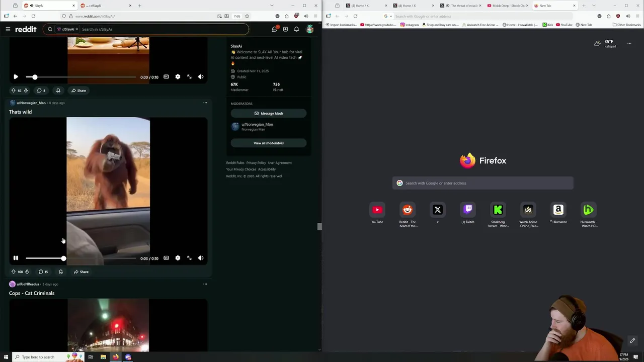Pause the Thats wild video
Screen dimensions: 644x362
16,258
